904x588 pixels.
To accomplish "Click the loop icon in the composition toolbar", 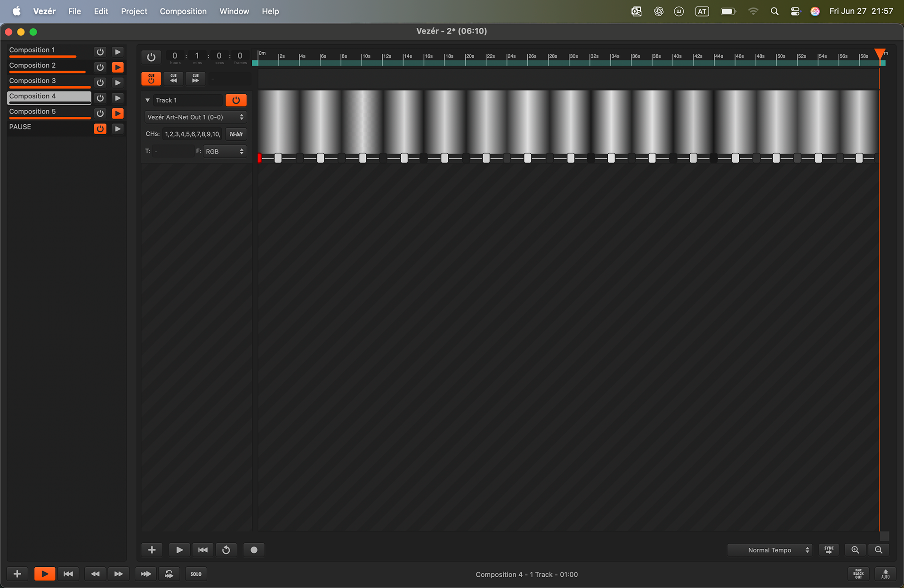I will [226, 550].
